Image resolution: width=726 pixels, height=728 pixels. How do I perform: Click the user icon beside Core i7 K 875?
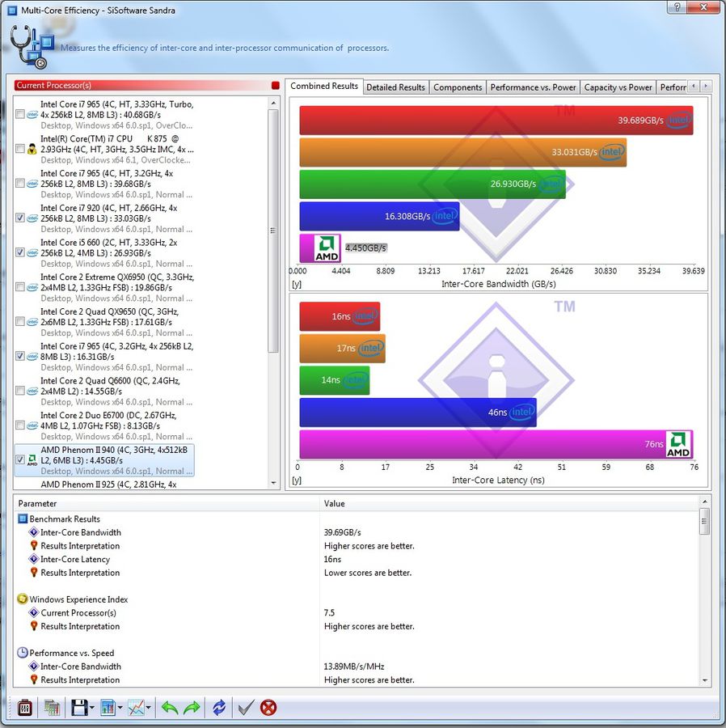point(32,149)
